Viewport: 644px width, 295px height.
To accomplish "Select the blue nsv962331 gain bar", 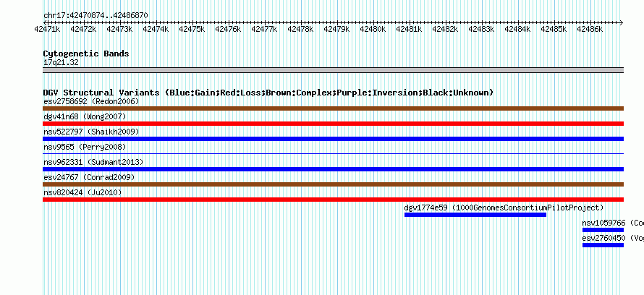I will [x=333, y=169].
